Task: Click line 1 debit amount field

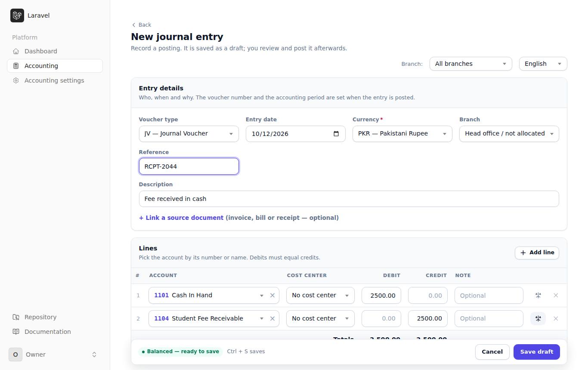Action: (x=381, y=296)
